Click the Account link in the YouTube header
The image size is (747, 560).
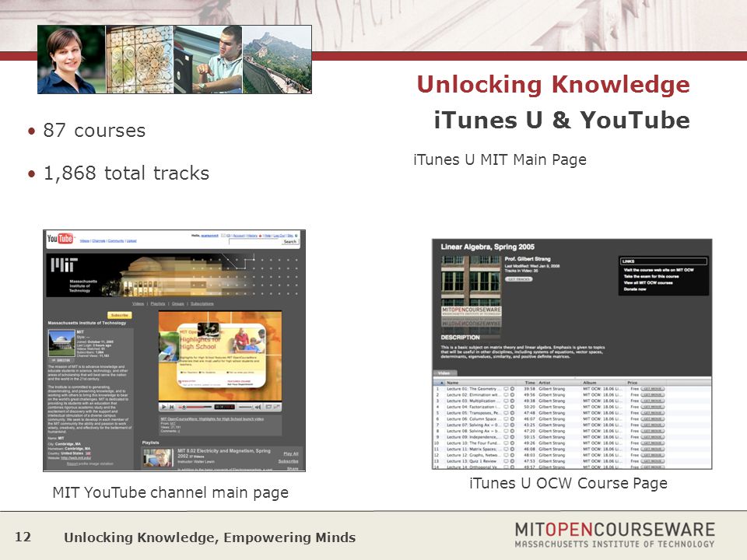pyautogui.click(x=239, y=236)
